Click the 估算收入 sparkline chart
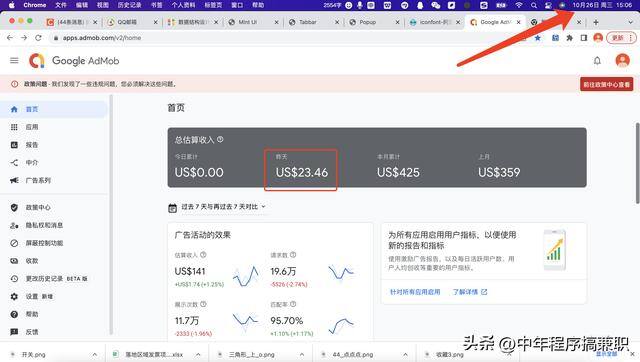Viewport: 640px width, 362px height. (246, 276)
